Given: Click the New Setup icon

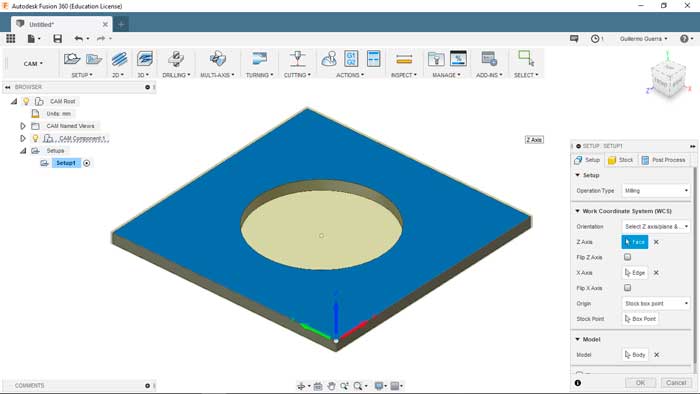Looking at the screenshot, I should click(71, 59).
